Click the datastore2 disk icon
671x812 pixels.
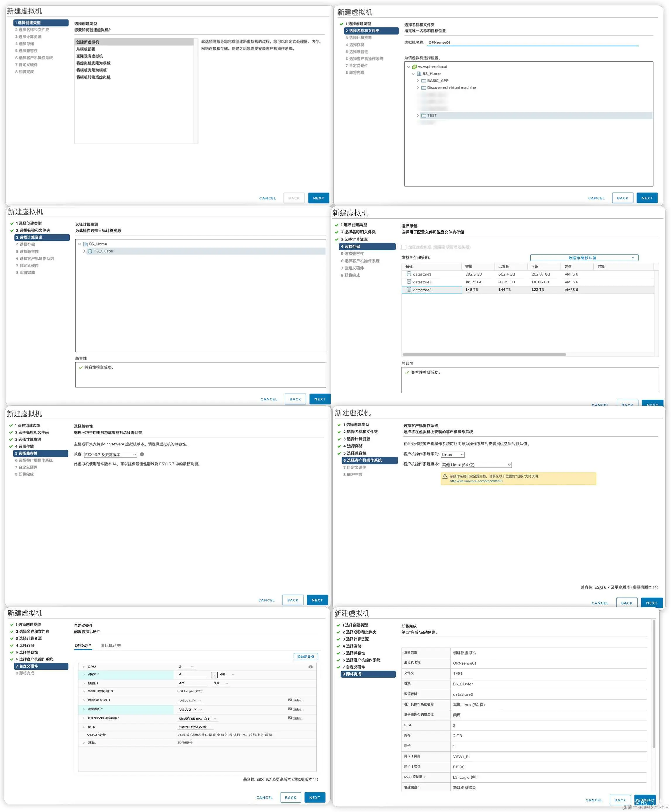(x=409, y=282)
